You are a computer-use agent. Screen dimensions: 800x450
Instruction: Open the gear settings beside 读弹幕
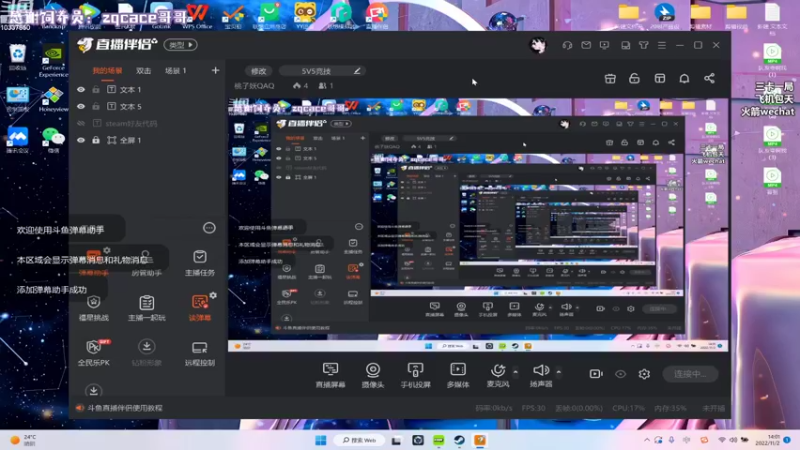point(213,295)
